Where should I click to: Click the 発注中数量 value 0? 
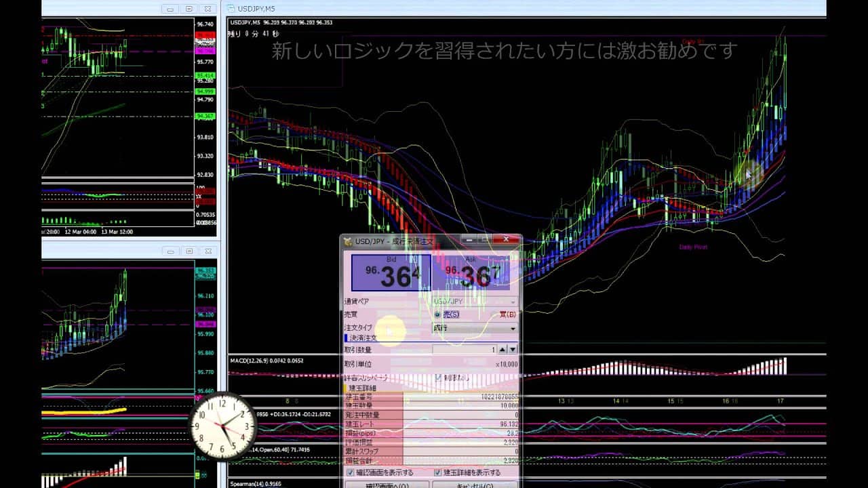click(516, 415)
